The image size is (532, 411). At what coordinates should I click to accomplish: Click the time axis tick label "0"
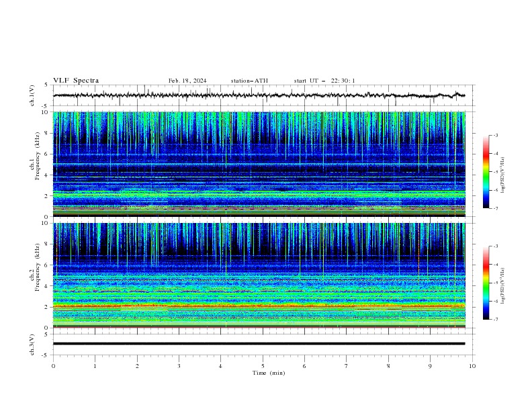point(53,366)
